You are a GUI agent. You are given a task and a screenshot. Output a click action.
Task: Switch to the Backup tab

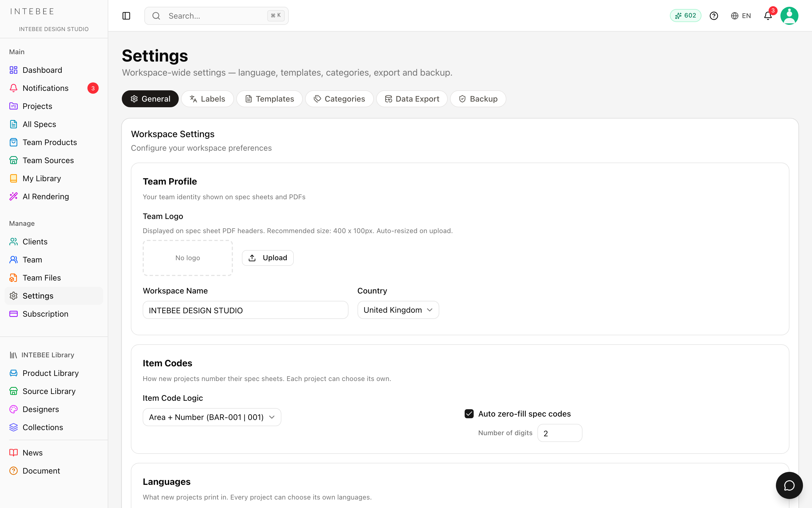click(478, 99)
